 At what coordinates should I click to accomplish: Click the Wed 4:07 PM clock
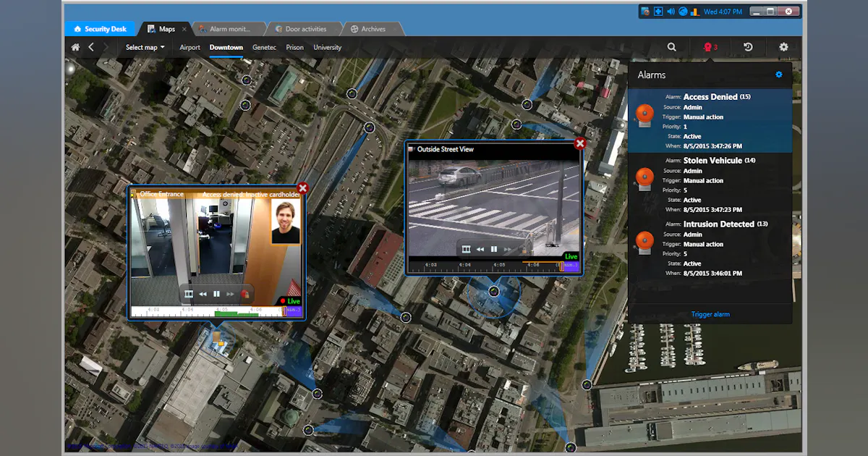tap(723, 12)
